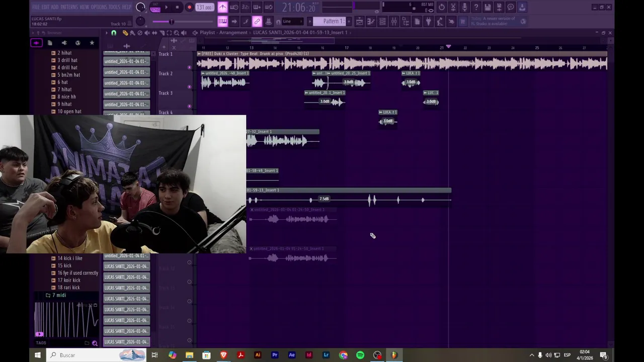Select the playlist mute tool
Image resolution: width=644 pixels, height=362 pixels.
point(147,33)
